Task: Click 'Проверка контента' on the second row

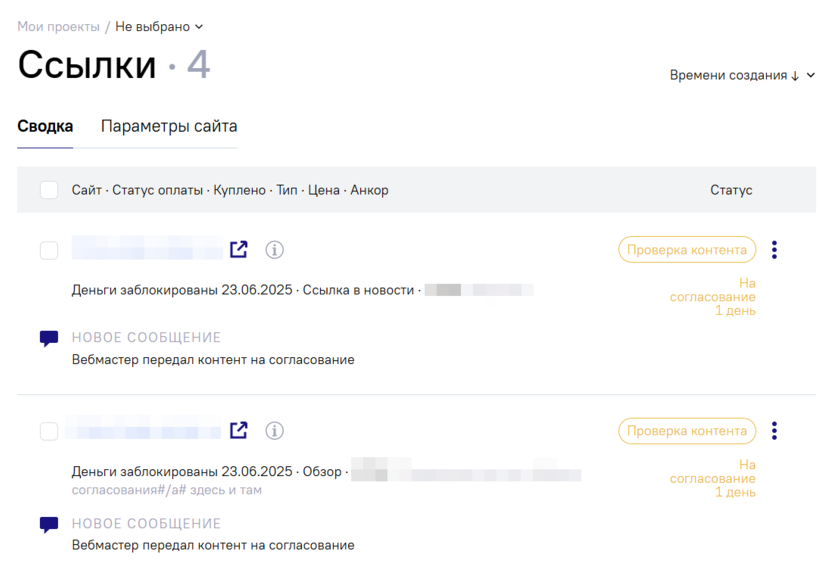Action: coord(687,430)
